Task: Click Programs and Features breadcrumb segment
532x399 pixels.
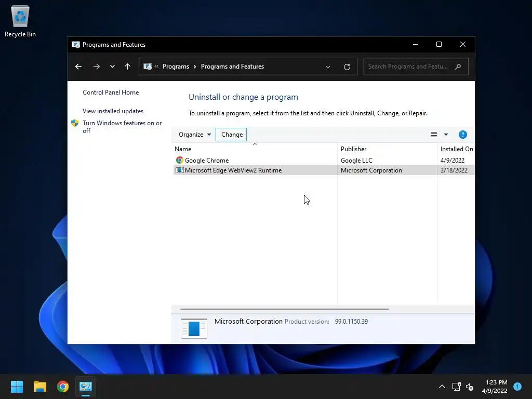Action: [232, 66]
